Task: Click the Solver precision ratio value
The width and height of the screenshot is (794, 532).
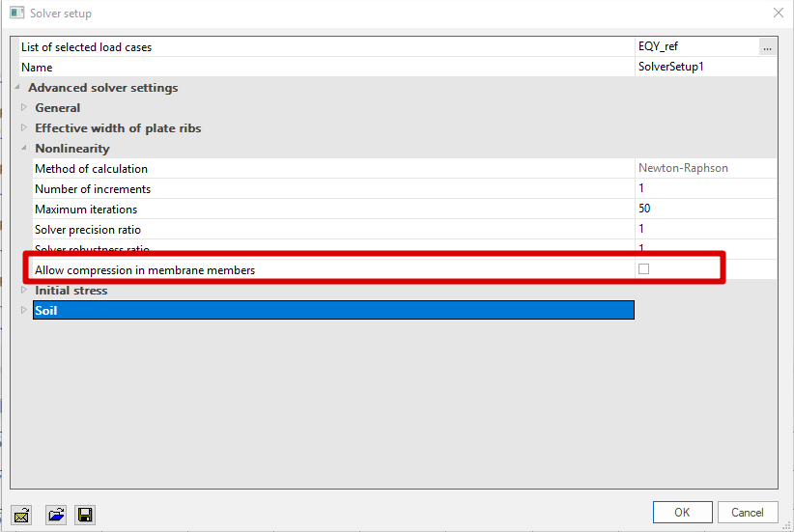Action: pos(705,229)
